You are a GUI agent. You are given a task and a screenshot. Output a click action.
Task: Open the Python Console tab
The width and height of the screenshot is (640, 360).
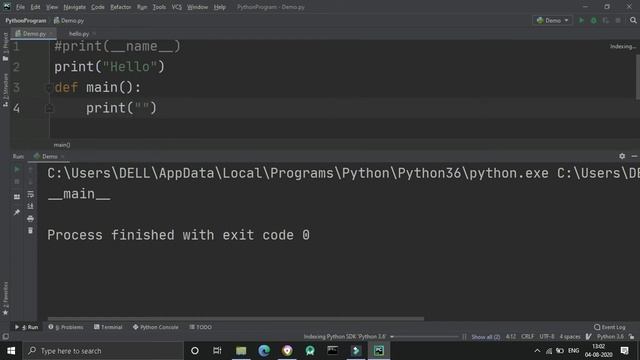(156, 327)
